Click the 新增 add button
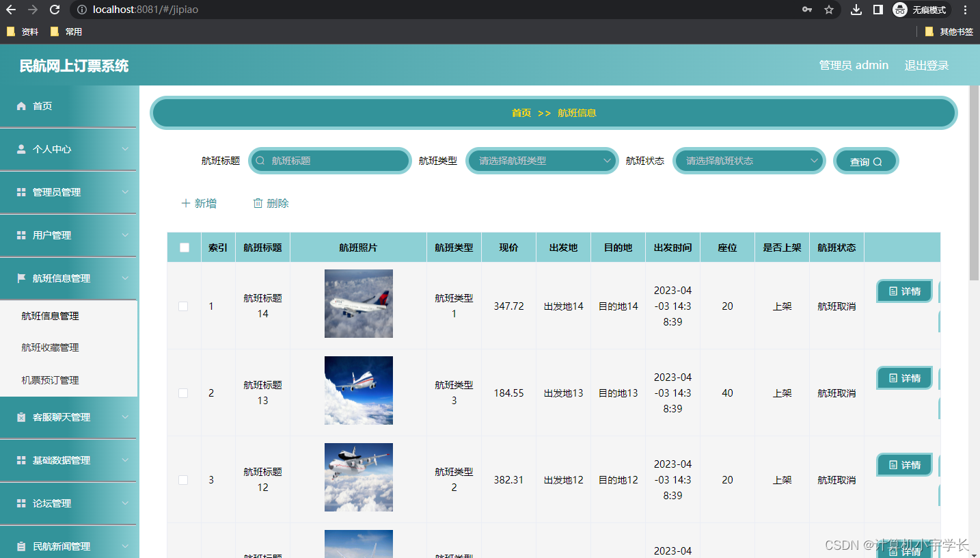Image resolution: width=980 pixels, height=558 pixels. [x=199, y=203]
